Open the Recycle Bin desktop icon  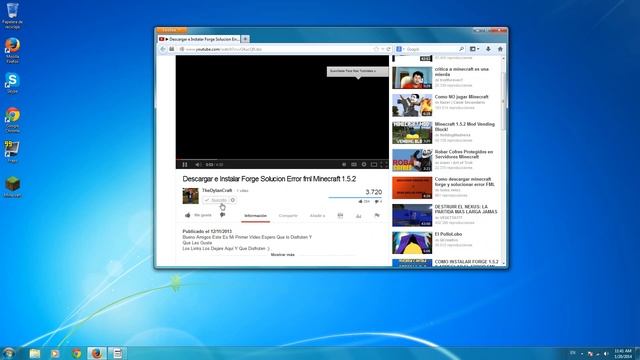coord(12,16)
